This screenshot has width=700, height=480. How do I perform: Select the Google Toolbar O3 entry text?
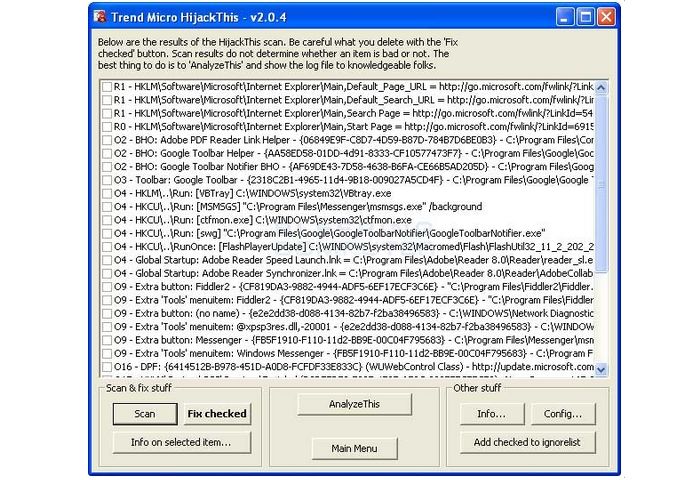[354, 180]
